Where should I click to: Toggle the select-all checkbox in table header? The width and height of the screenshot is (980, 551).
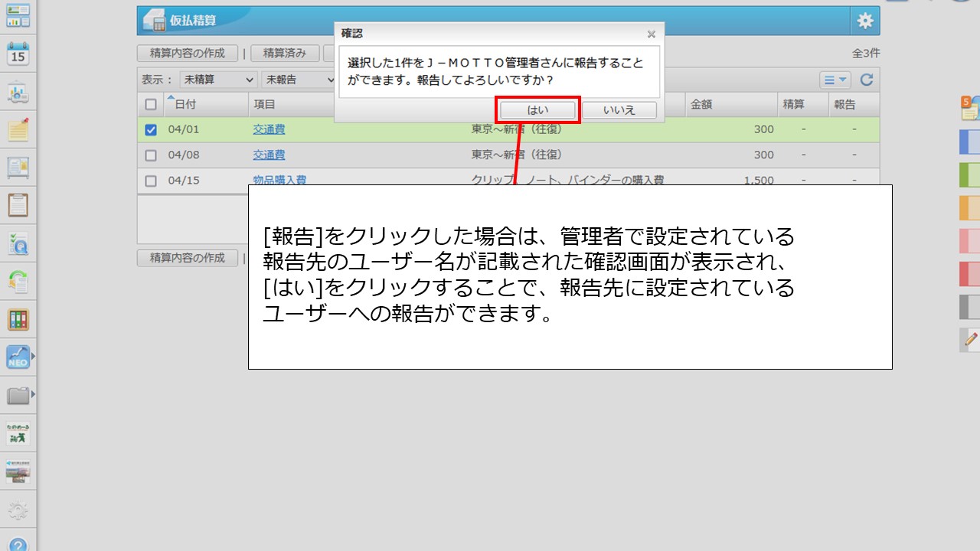coord(151,105)
